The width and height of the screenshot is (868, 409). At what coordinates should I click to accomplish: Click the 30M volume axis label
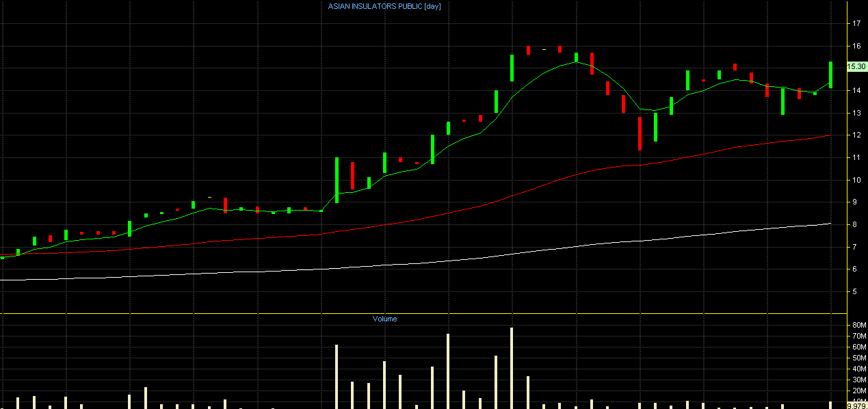(858, 380)
